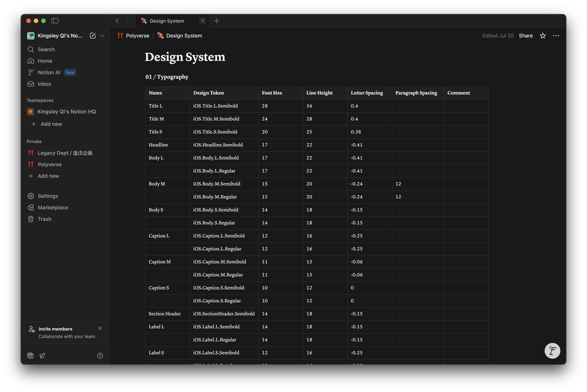
Task: Open the help question mark icon
Action: pyautogui.click(x=100, y=355)
